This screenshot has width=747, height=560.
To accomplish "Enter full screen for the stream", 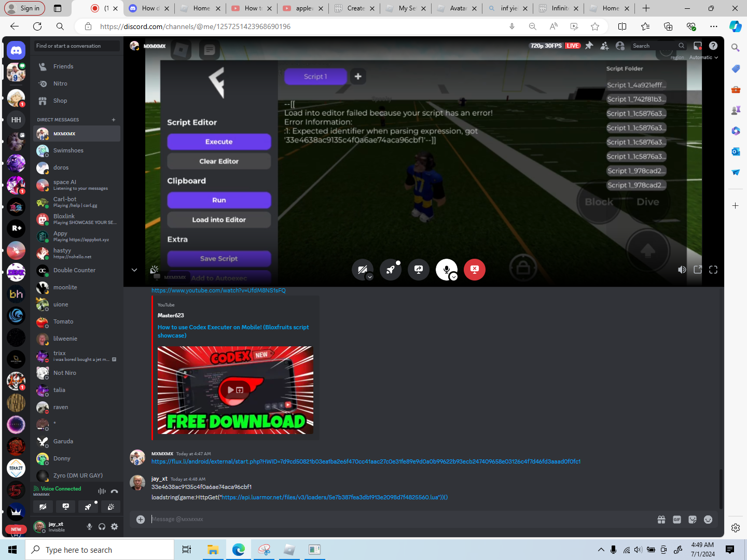I will click(713, 270).
